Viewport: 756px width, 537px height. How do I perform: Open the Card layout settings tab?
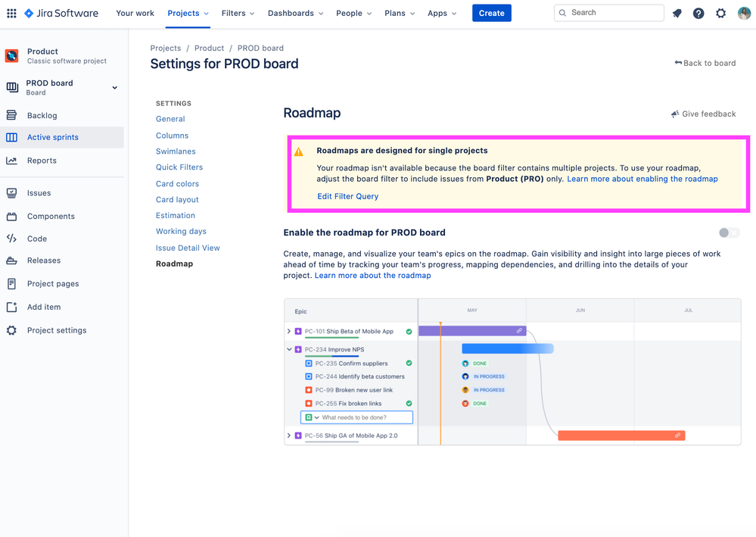[177, 200]
